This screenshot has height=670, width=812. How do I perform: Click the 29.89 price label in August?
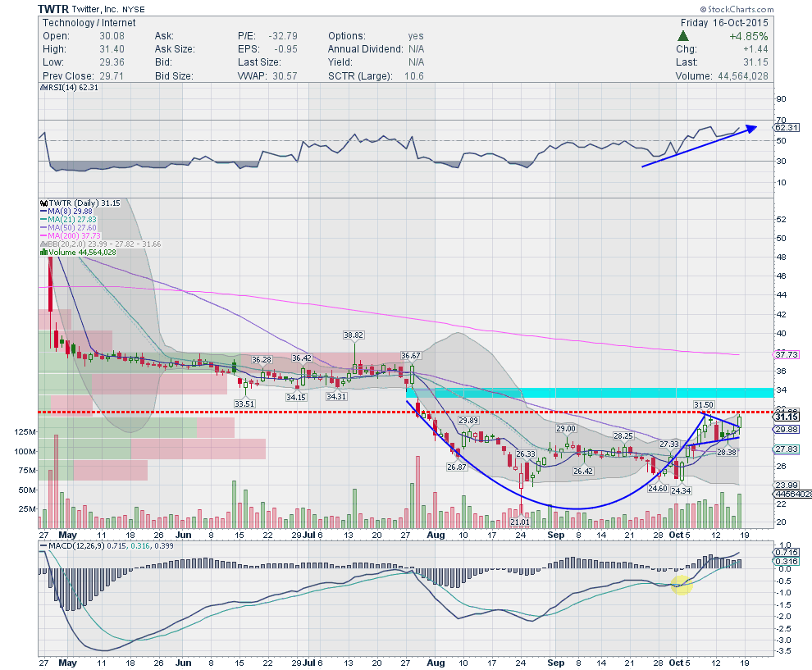468,421
